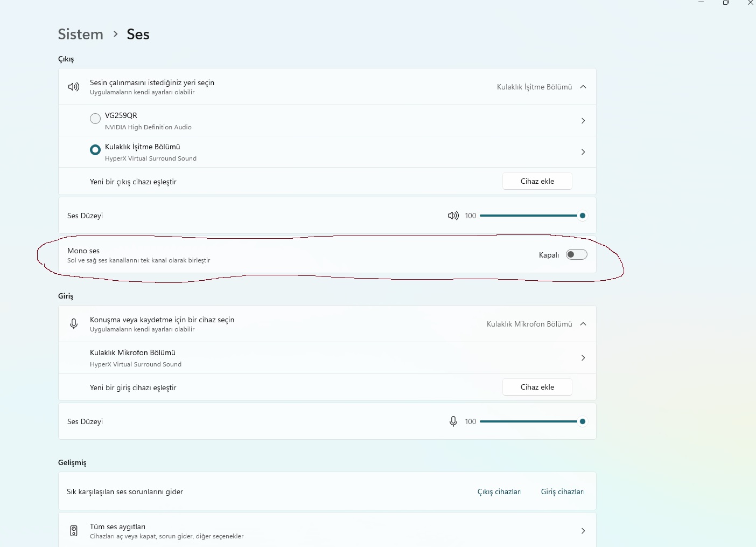Image resolution: width=756 pixels, height=547 pixels.
Task: Open Kulaklık İşitme Bölümü properties chevron
Action: pos(583,152)
